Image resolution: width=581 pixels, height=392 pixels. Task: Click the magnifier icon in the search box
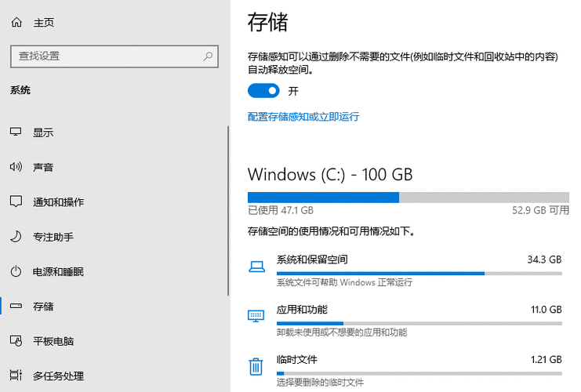208,56
